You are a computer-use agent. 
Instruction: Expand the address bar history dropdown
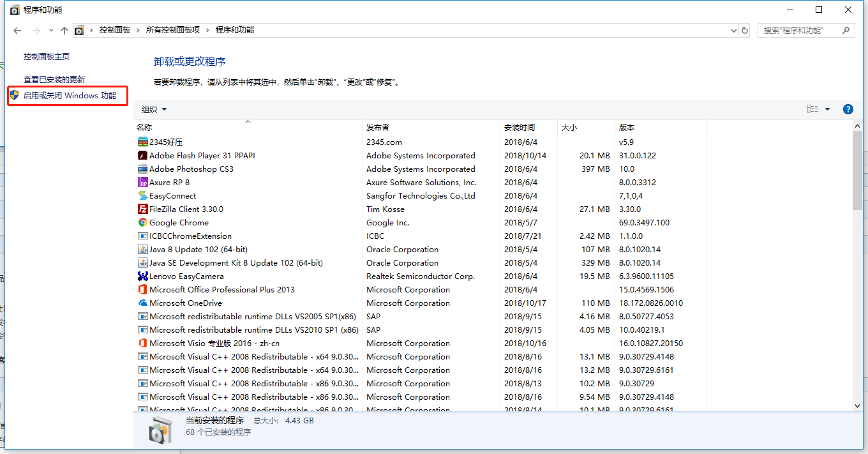[x=733, y=30]
